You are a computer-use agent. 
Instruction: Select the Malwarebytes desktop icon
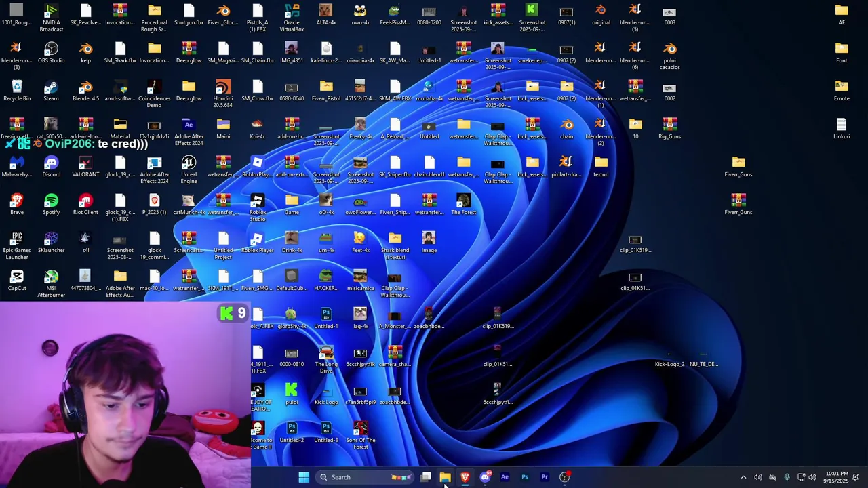point(17,166)
